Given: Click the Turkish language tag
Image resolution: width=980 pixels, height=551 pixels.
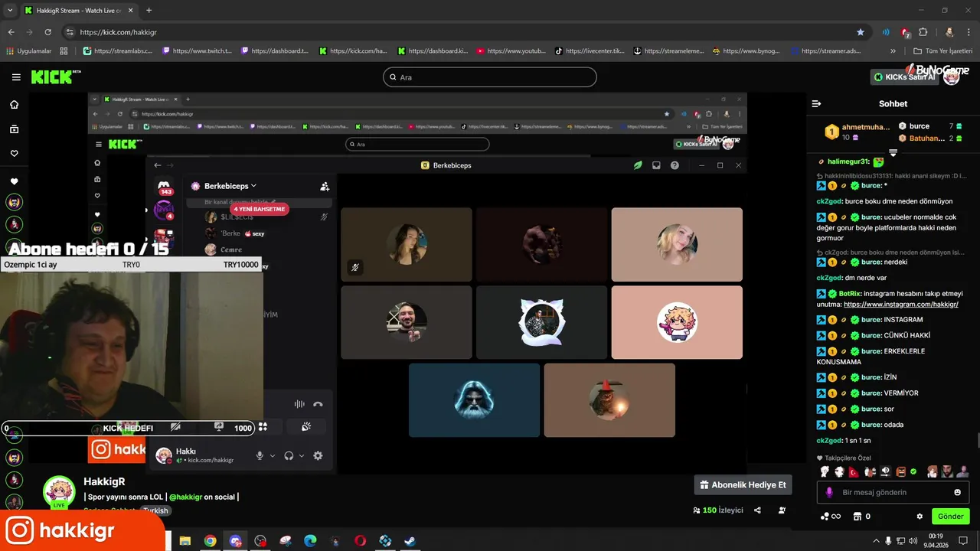Looking at the screenshot, I should click(x=155, y=510).
